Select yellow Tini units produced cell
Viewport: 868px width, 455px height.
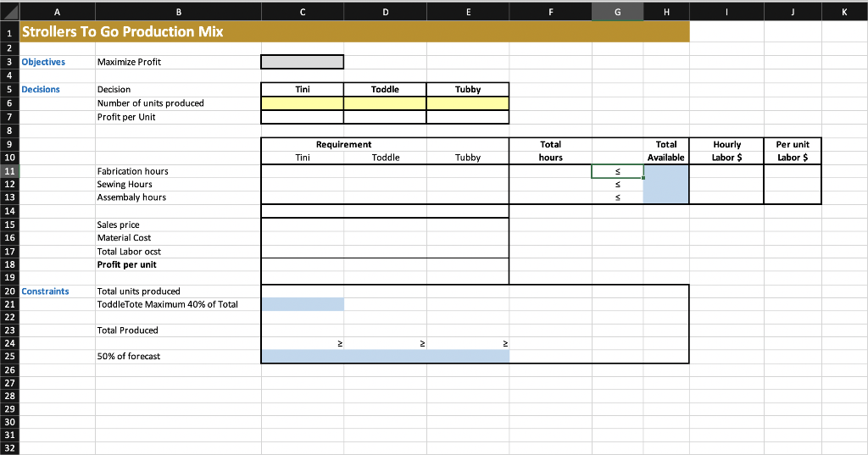pos(303,103)
